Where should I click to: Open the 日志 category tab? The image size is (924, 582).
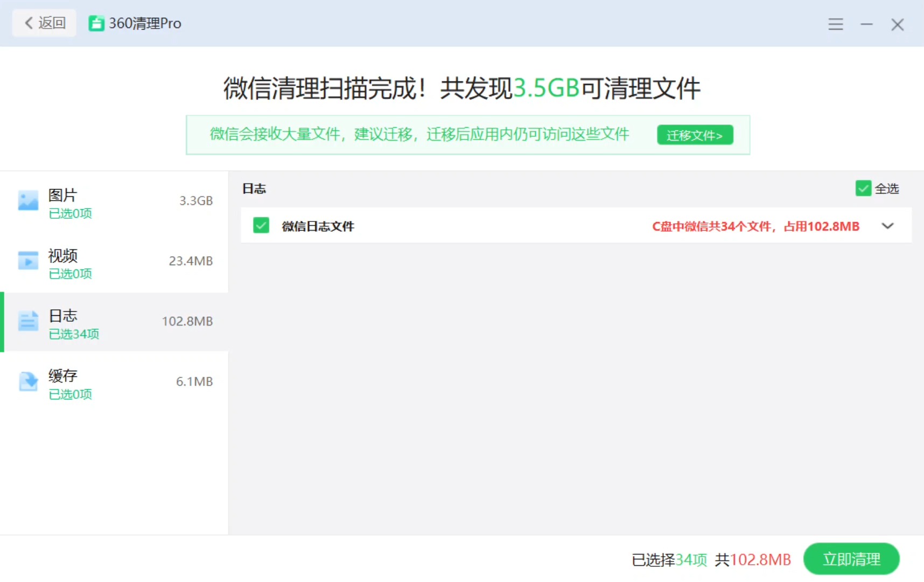(114, 322)
